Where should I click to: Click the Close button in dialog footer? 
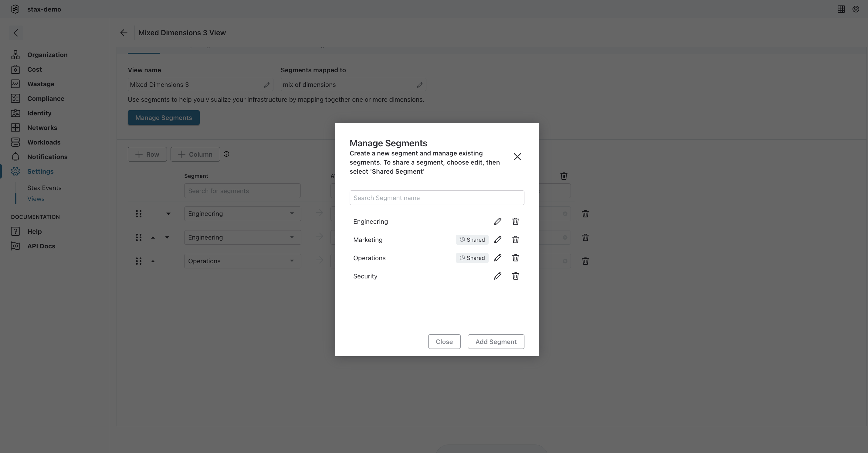tap(444, 342)
